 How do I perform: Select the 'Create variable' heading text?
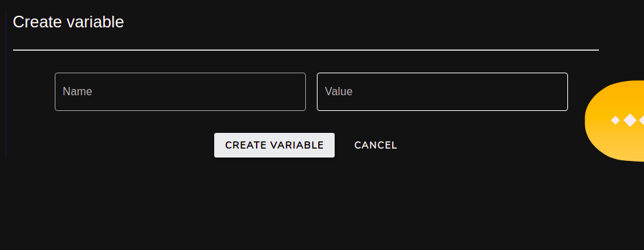pos(68,22)
